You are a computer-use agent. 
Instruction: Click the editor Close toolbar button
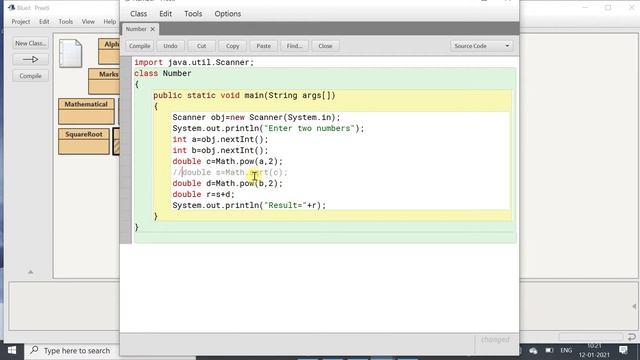325,46
